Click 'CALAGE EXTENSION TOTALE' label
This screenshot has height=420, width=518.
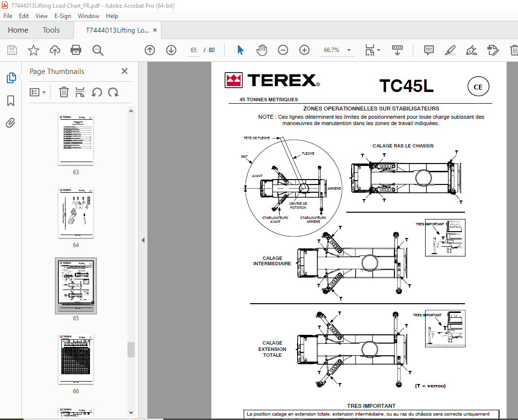pyautogui.click(x=272, y=349)
